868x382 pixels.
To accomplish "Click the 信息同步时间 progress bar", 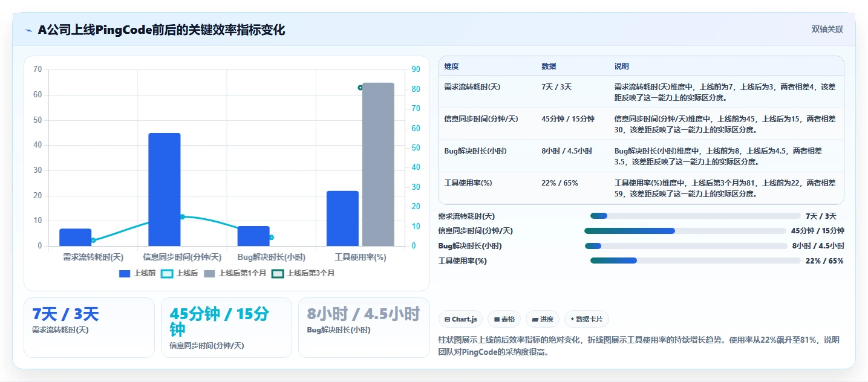I will [685, 231].
